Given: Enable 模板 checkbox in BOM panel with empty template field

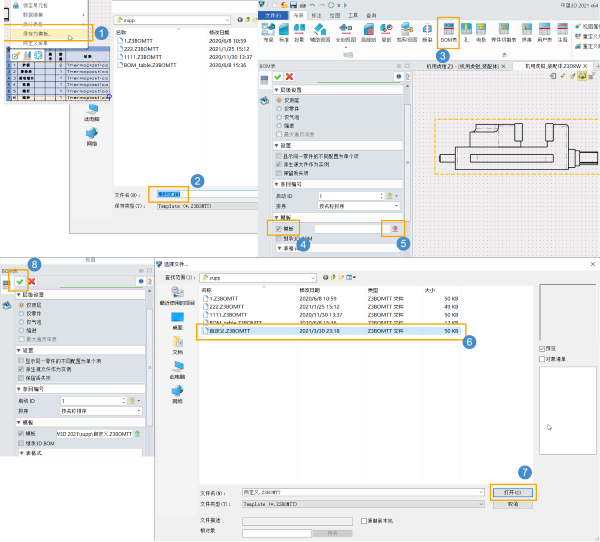Looking at the screenshot, I should pos(279,229).
